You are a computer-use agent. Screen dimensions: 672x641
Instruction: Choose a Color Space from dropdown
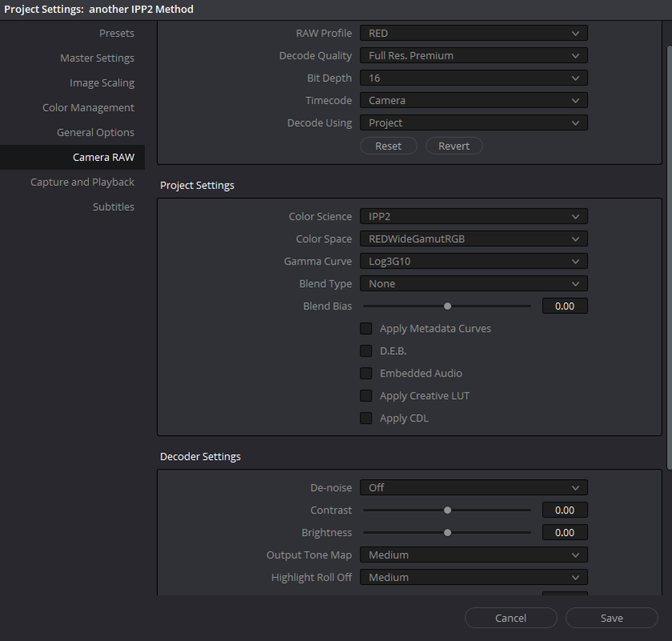click(x=473, y=239)
